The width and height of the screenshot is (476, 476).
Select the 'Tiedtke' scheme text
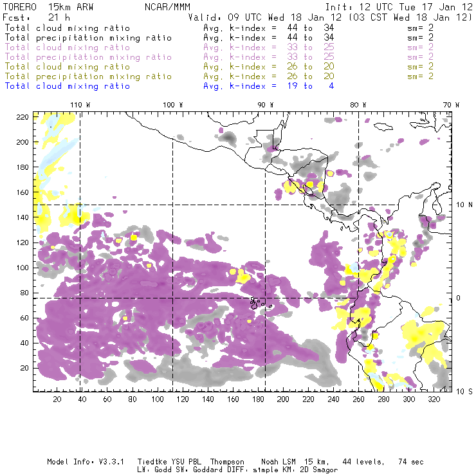pyautogui.click(x=152, y=462)
